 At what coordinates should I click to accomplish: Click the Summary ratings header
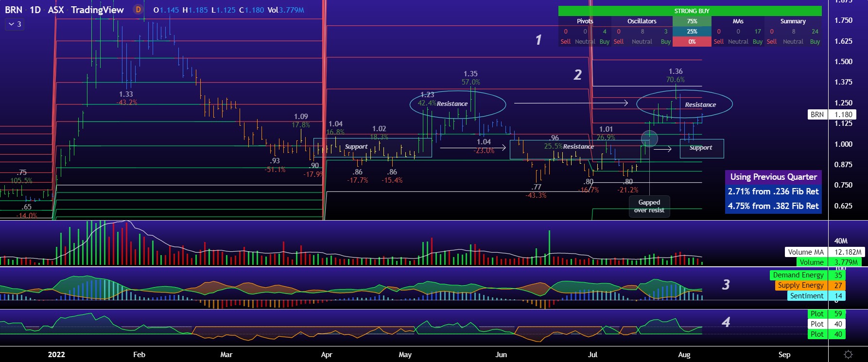coord(793,21)
